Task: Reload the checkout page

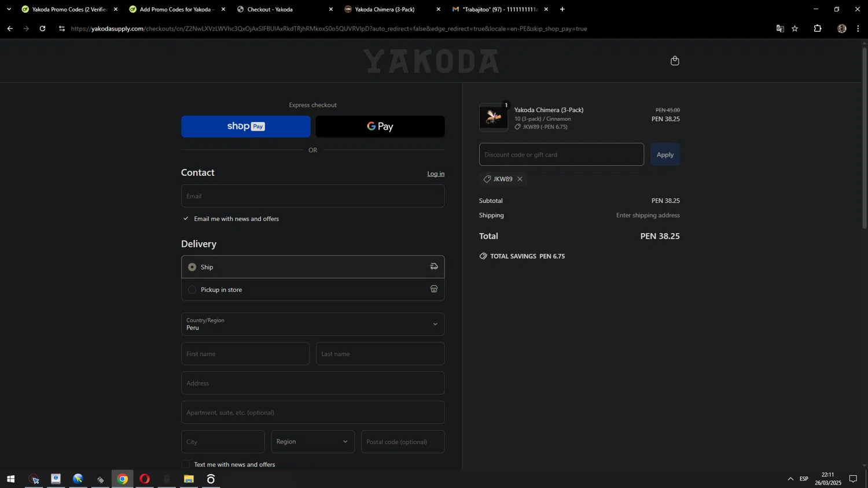Action: click(x=42, y=28)
